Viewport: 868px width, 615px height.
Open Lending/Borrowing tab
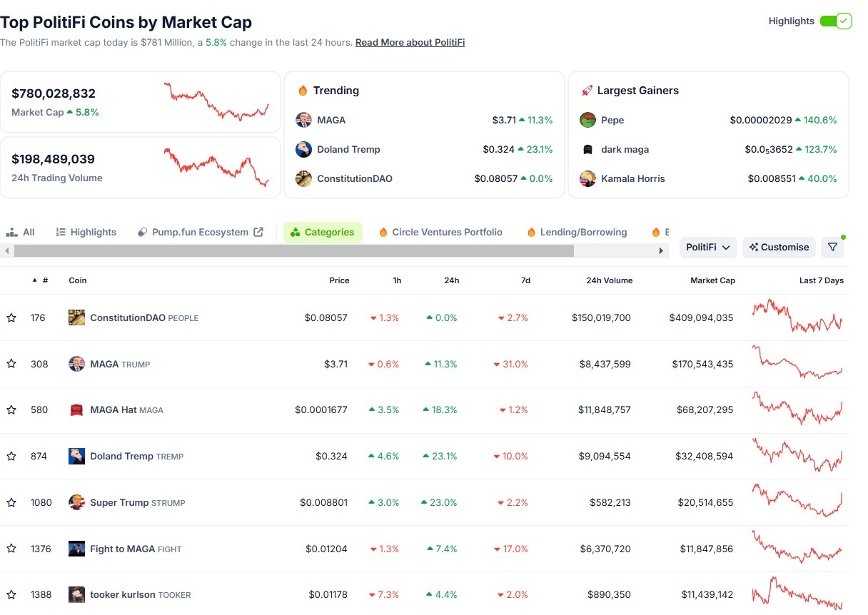click(577, 232)
